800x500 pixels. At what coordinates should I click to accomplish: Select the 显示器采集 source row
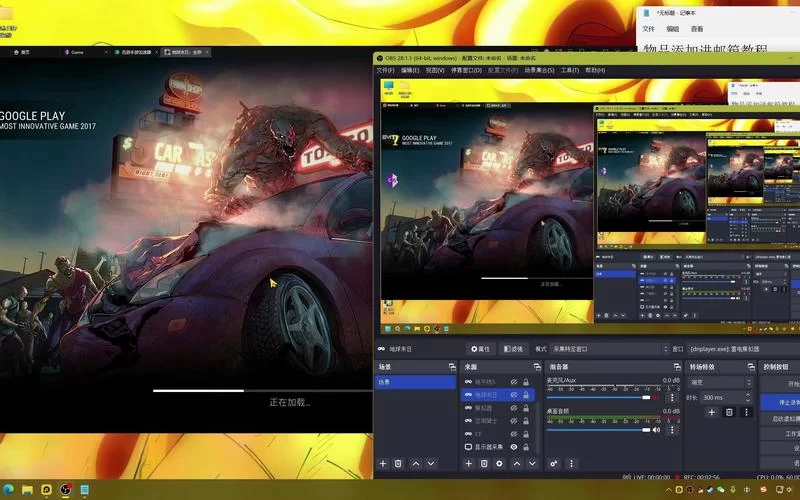pos(498,447)
